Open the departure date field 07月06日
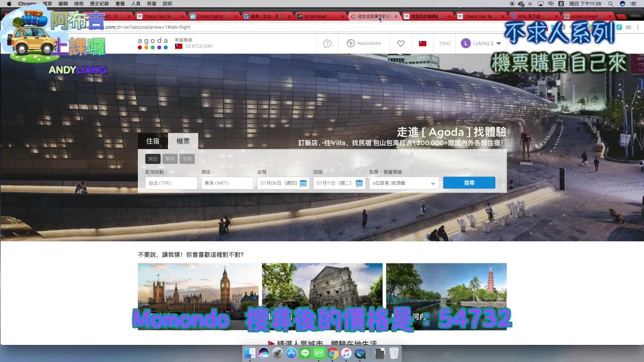 [283, 183]
